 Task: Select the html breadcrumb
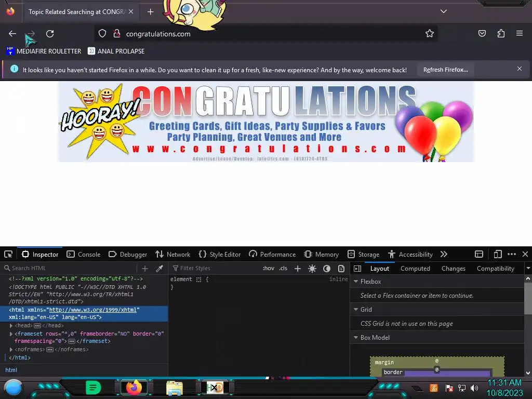coord(11,370)
